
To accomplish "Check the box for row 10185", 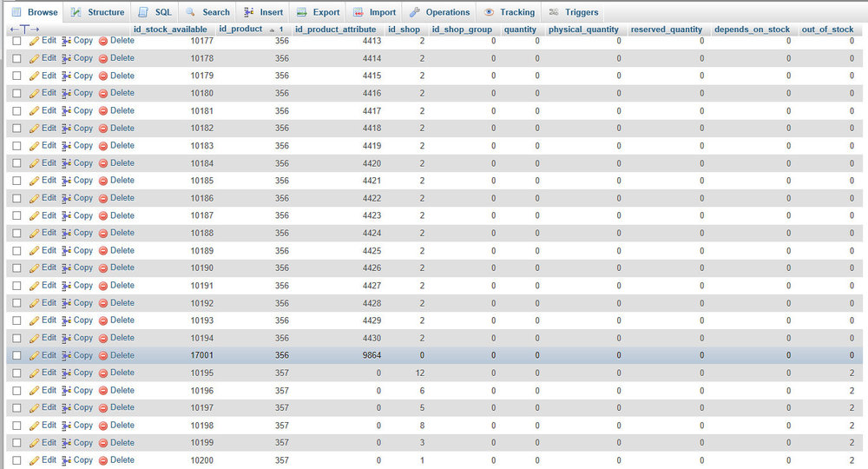I will [16, 181].
